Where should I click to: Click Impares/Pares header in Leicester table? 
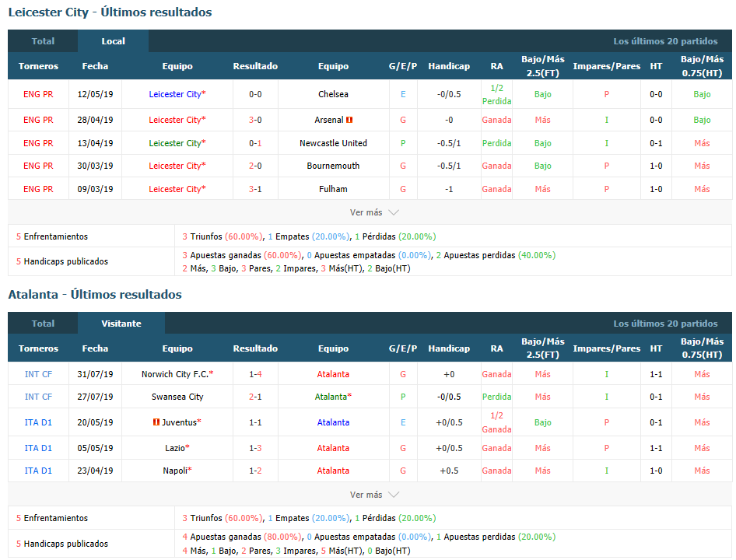pos(606,66)
